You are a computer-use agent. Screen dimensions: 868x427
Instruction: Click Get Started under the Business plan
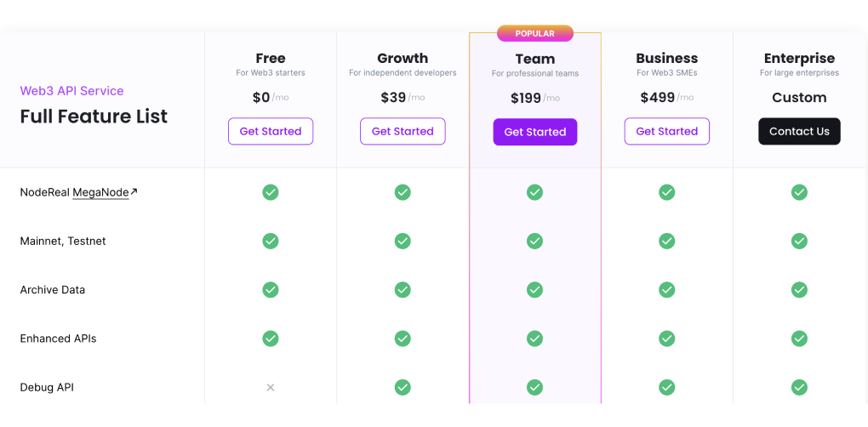click(666, 132)
